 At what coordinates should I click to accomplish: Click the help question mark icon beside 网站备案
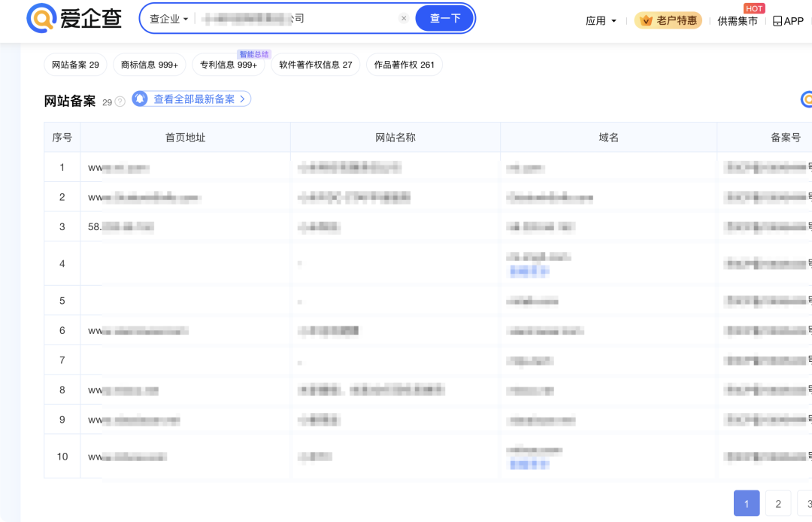pos(120,102)
